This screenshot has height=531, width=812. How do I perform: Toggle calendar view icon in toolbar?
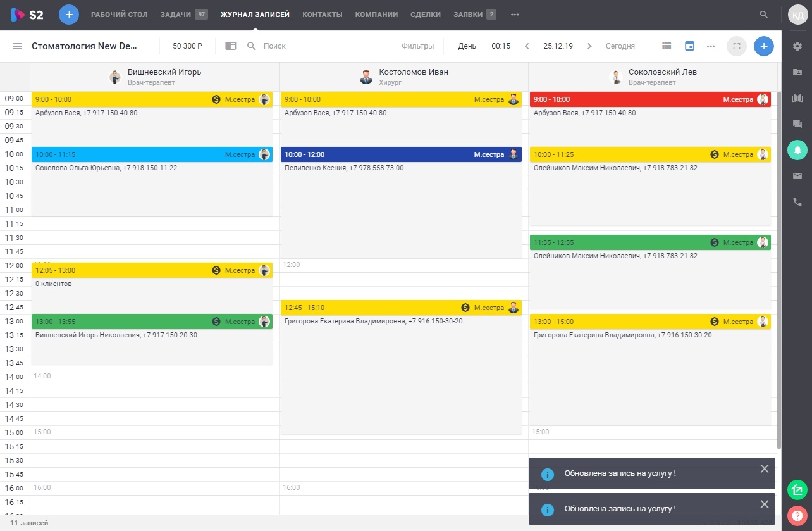689,46
